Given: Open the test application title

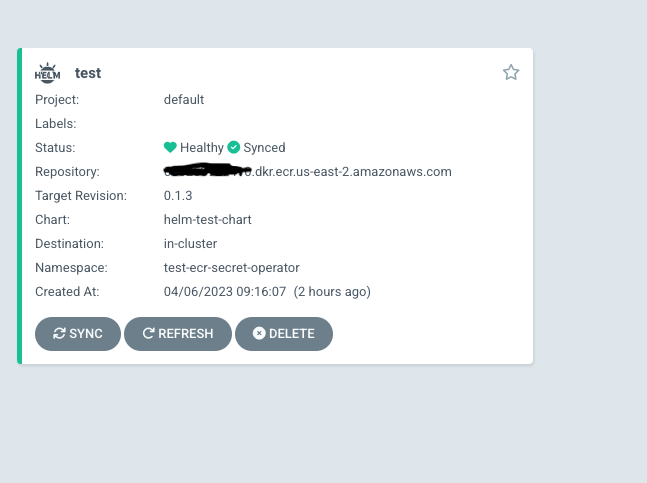Looking at the screenshot, I should [88, 73].
